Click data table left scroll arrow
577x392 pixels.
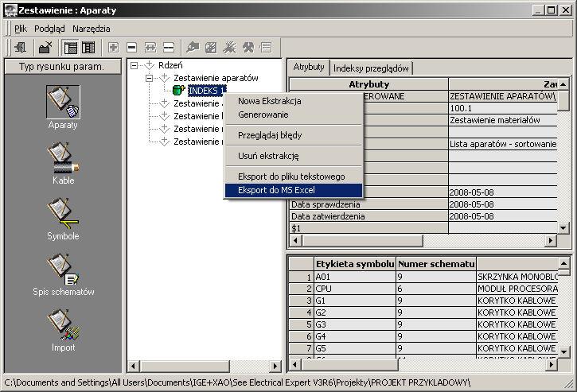(294, 365)
